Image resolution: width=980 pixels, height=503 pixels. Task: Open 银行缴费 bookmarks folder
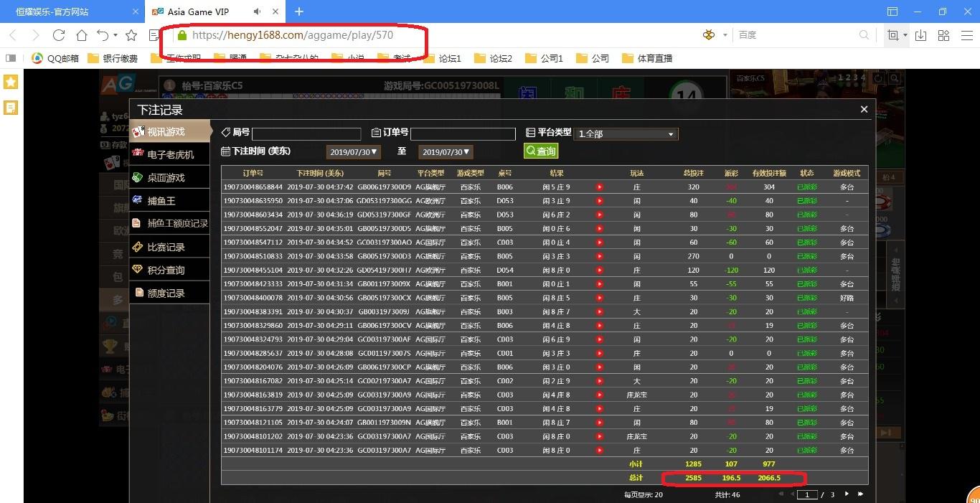coord(113,58)
